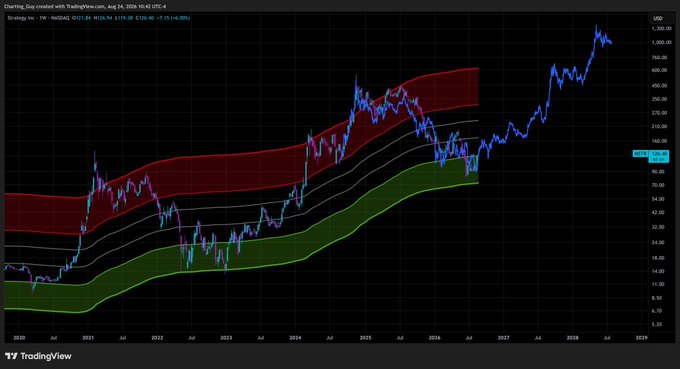Click the +7.15 (+6.00%) change value
Image resolution: width=680 pixels, height=369 pixels.
tap(173, 18)
